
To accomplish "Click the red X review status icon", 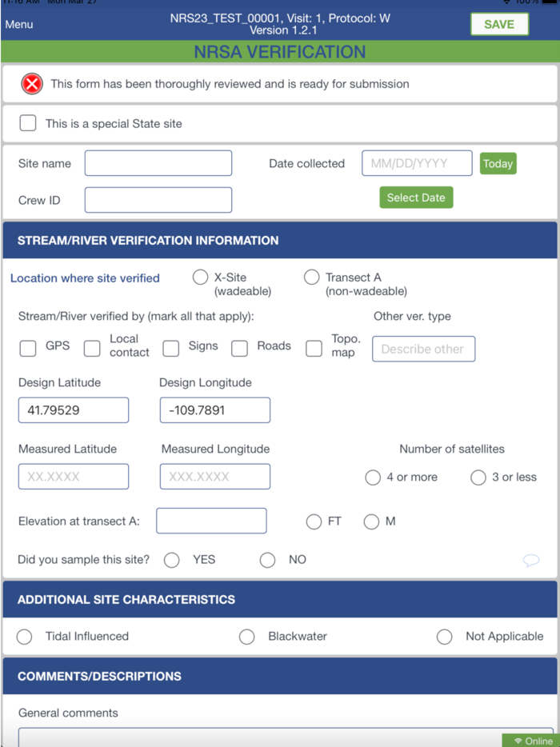I will click(x=32, y=83).
